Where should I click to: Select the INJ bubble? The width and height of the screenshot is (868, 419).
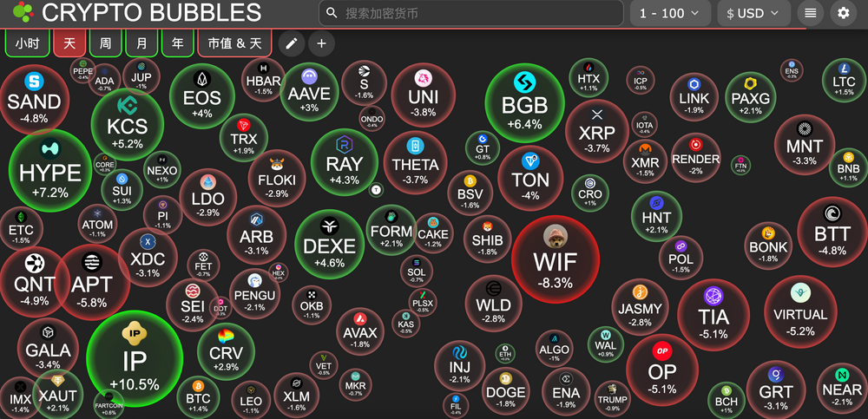click(x=459, y=366)
